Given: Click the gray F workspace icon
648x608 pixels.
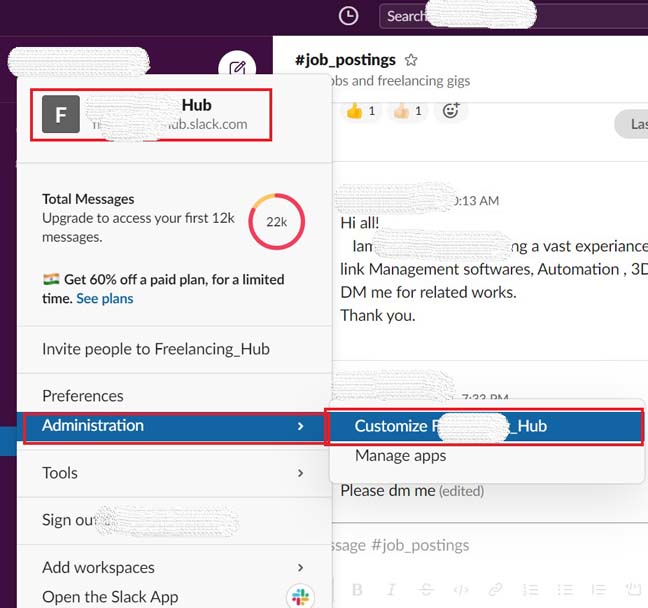Looking at the screenshot, I should [x=61, y=114].
